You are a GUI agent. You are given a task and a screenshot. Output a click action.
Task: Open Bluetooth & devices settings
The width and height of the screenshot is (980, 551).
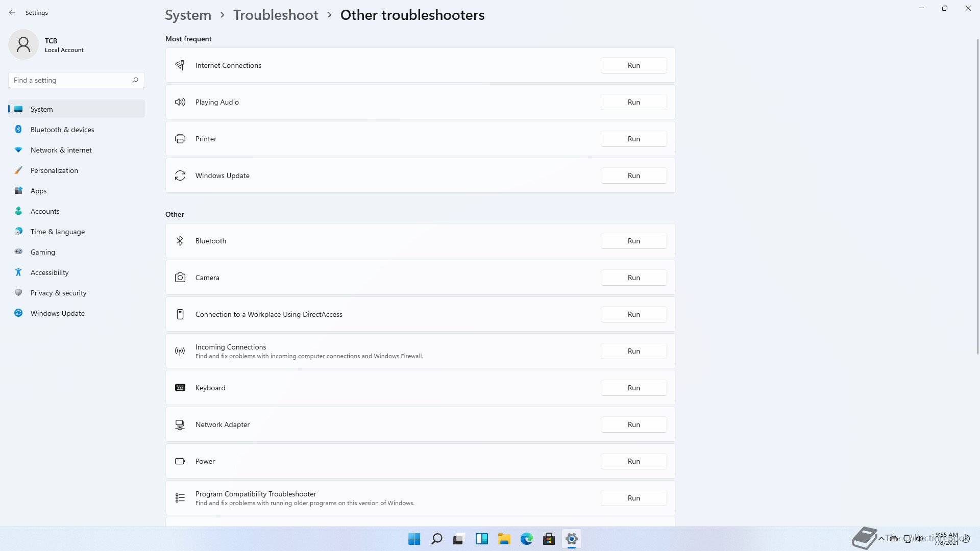click(x=77, y=130)
